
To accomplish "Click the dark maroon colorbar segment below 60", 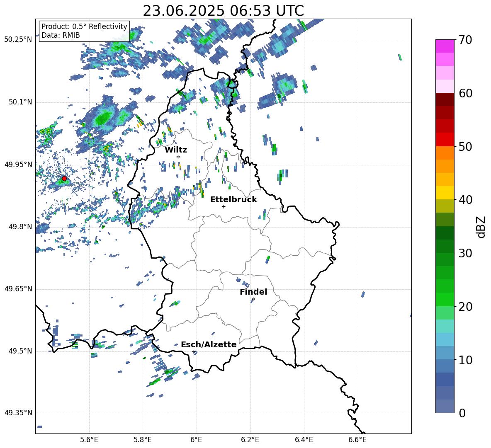I will point(445,99).
